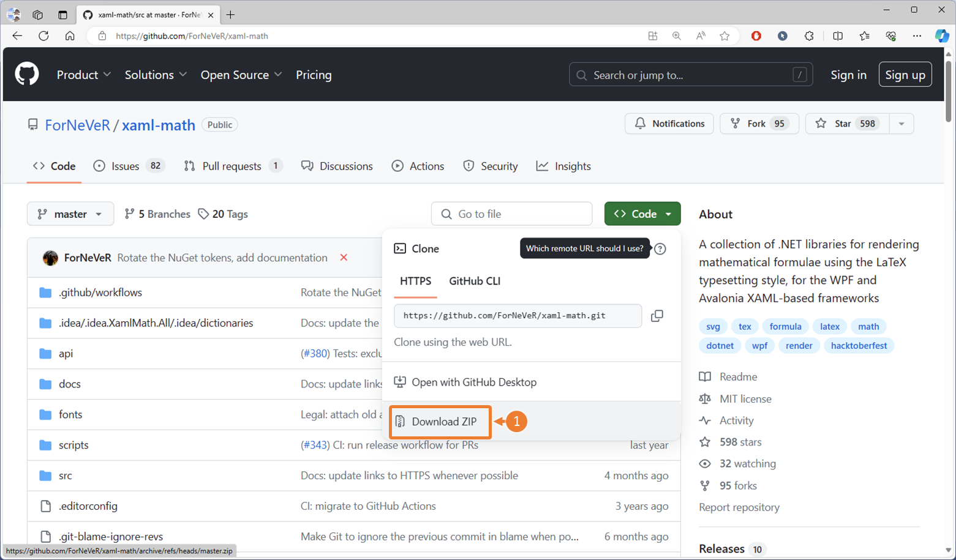The height and width of the screenshot is (560, 956).
Task: Click the browser refresh icon
Action: [x=43, y=36]
